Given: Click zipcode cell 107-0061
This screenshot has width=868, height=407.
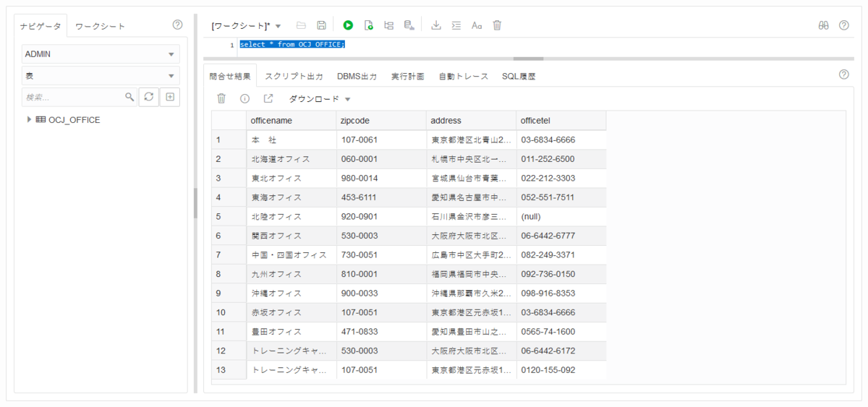Looking at the screenshot, I should (x=381, y=140).
